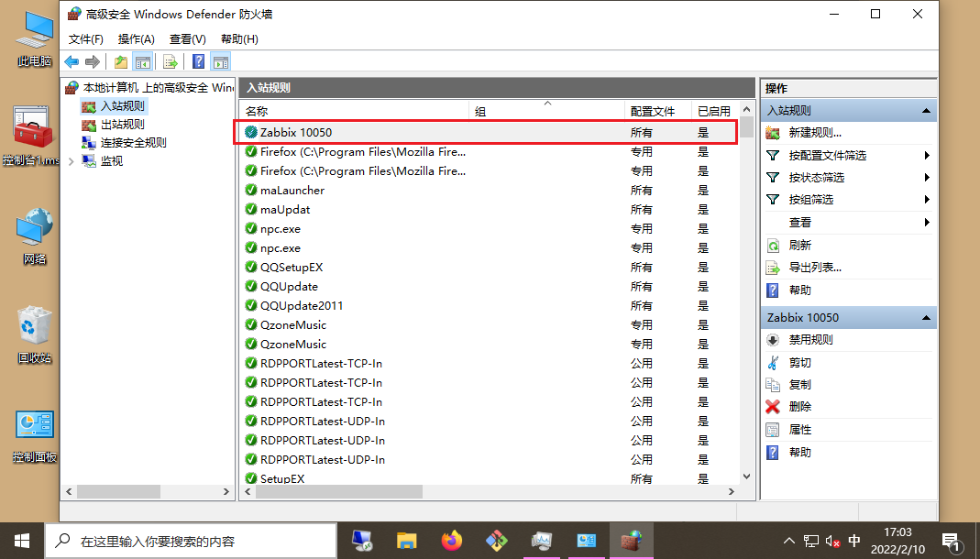Click the green check icon beside SetupEX
The height and width of the screenshot is (559, 980).
[250, 478]
